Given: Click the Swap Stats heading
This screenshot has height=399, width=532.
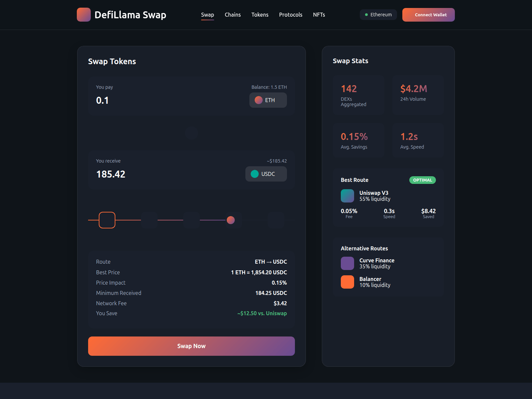Looking at the screenshot, I should click(x=350, y=61).
